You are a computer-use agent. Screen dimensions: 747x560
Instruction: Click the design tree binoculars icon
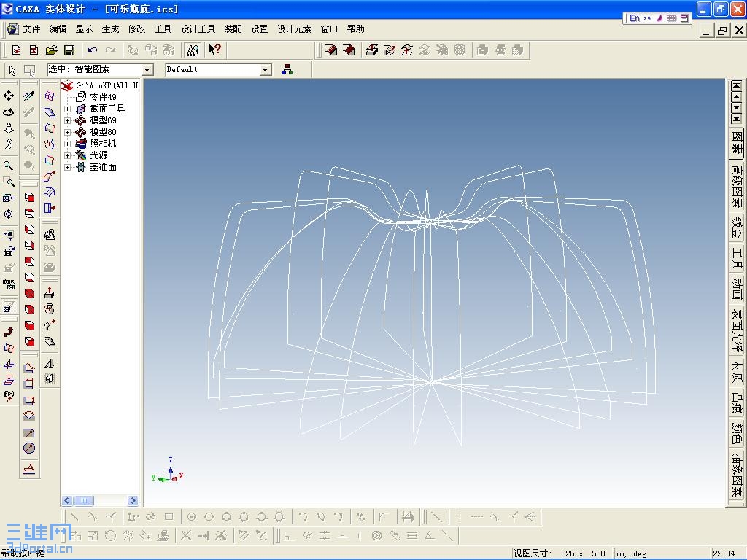click(193, 50)
